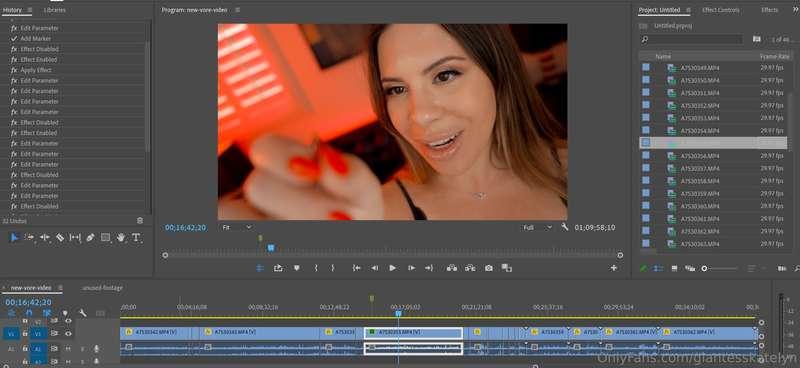Adjust project panel thumbnail zoom slider
The image size is (800, 368).
tap(705, 268)
